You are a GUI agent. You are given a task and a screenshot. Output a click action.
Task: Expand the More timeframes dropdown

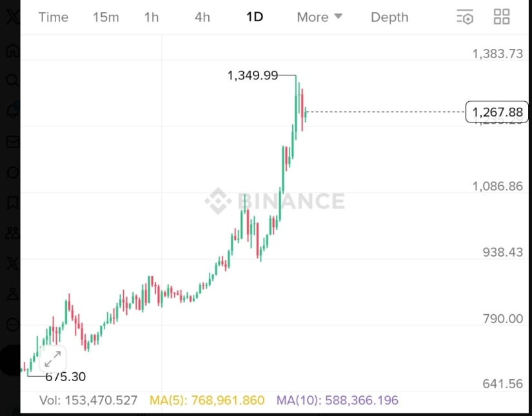319,17
